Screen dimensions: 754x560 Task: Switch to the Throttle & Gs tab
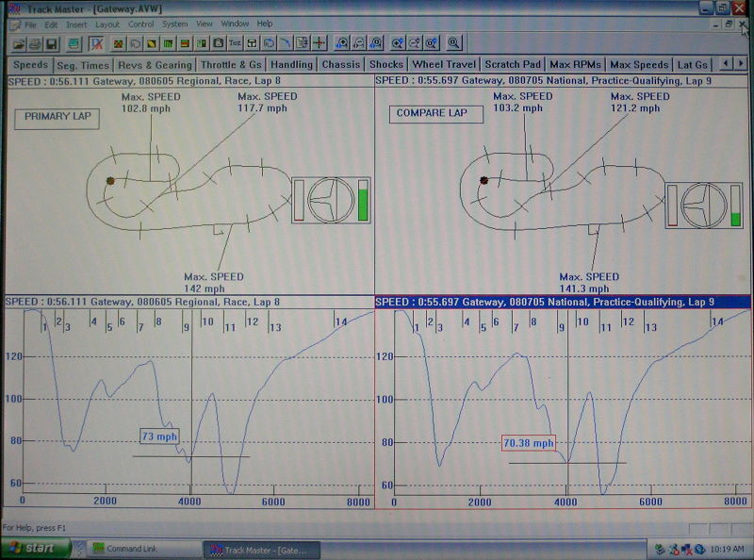pyautogui.click(x=230, y=65)
